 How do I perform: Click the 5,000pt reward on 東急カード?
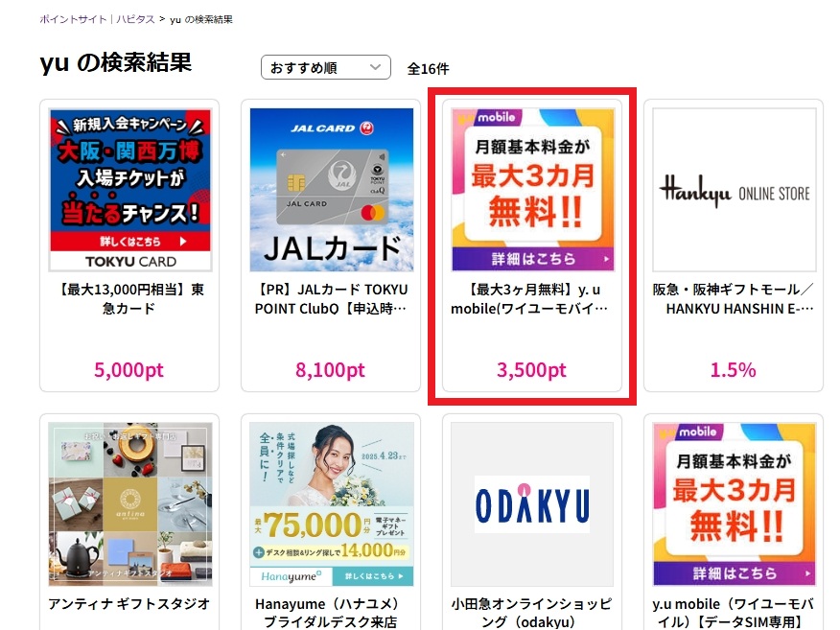[x=129, y=370]
